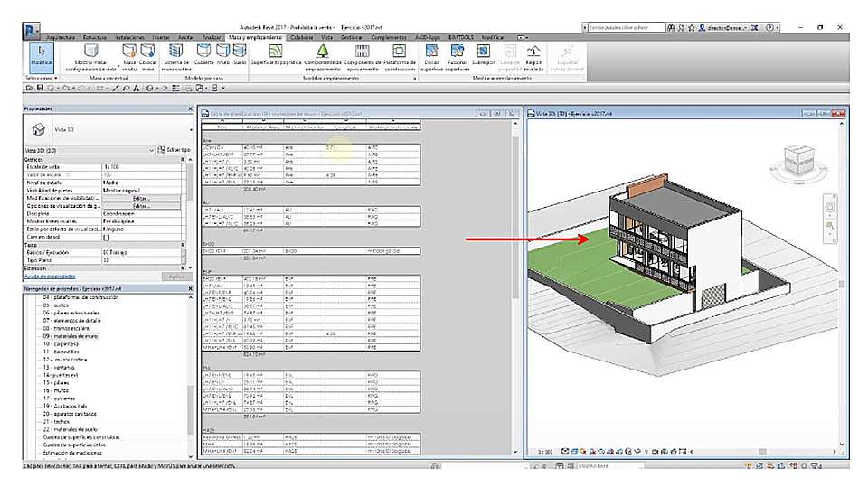This screenshot has height=497, width=868.
Task: Switch to the Insertar ribbon tab
Action: coord(162,38)
